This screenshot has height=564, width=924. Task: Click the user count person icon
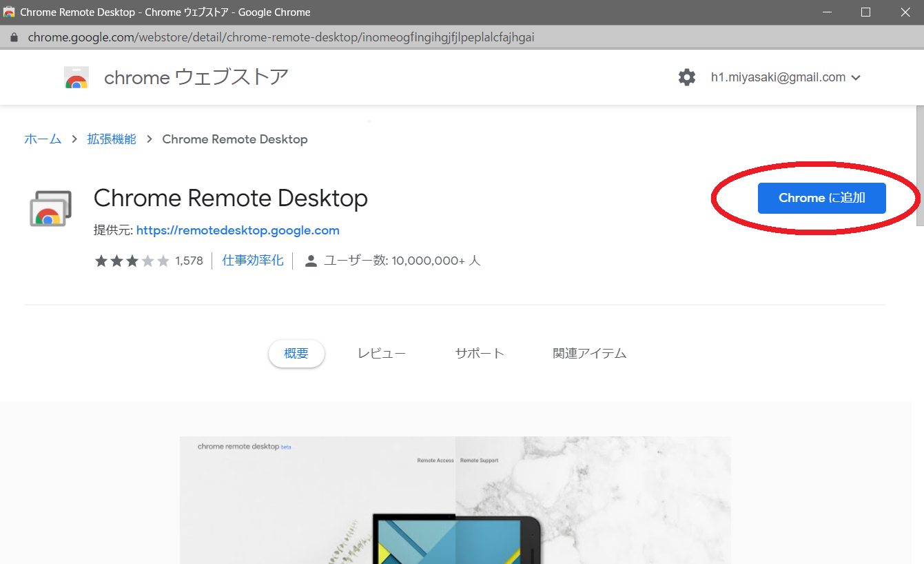pyautogui.click(x=311, y=261)
